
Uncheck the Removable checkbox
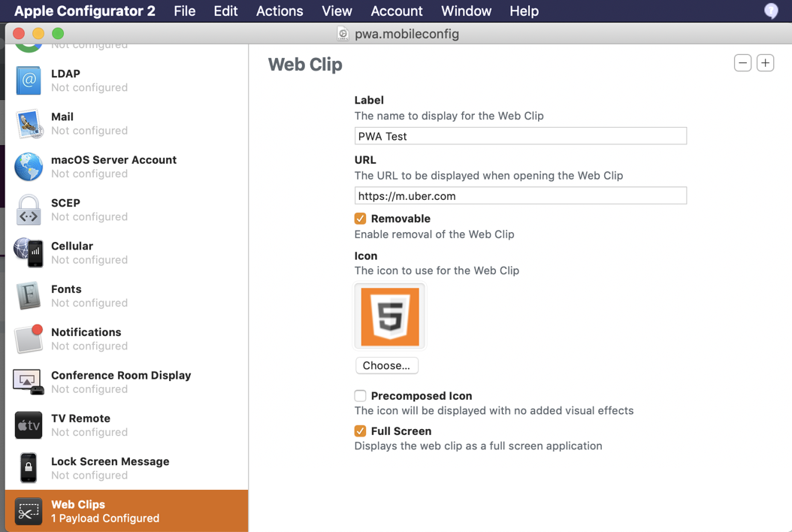361,219
